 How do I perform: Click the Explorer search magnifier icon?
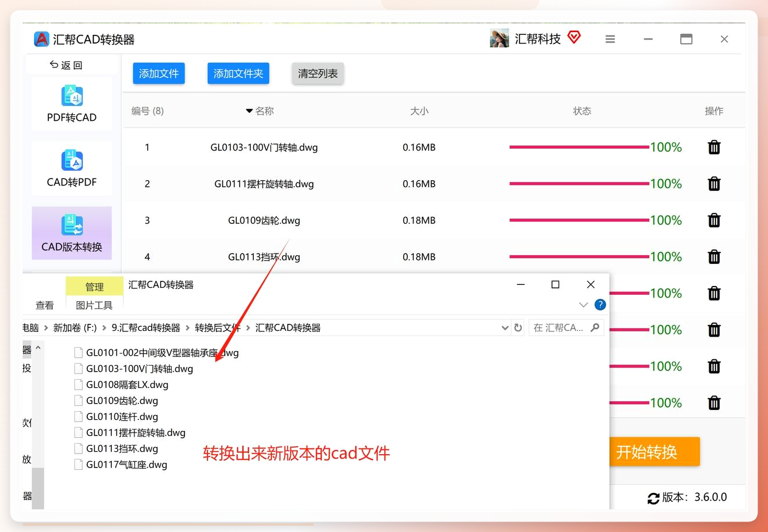pyautogui.click(x=595, y=328)
